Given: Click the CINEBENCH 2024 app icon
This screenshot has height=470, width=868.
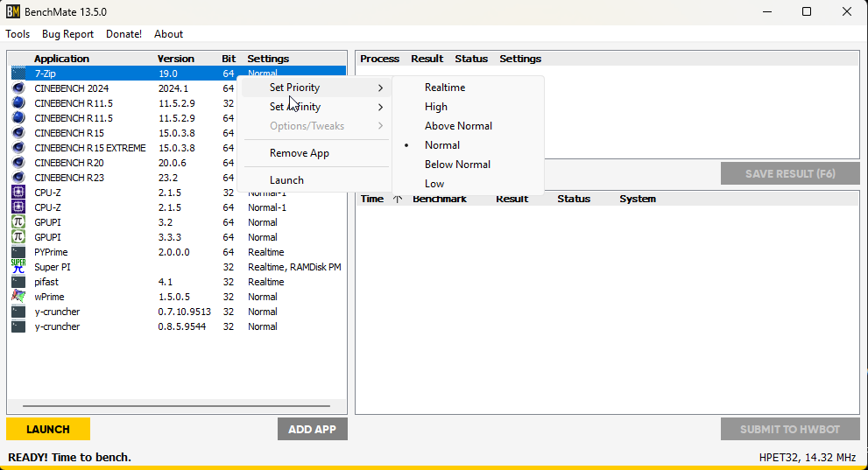Looking at the screenshot, I should [18, 88].
